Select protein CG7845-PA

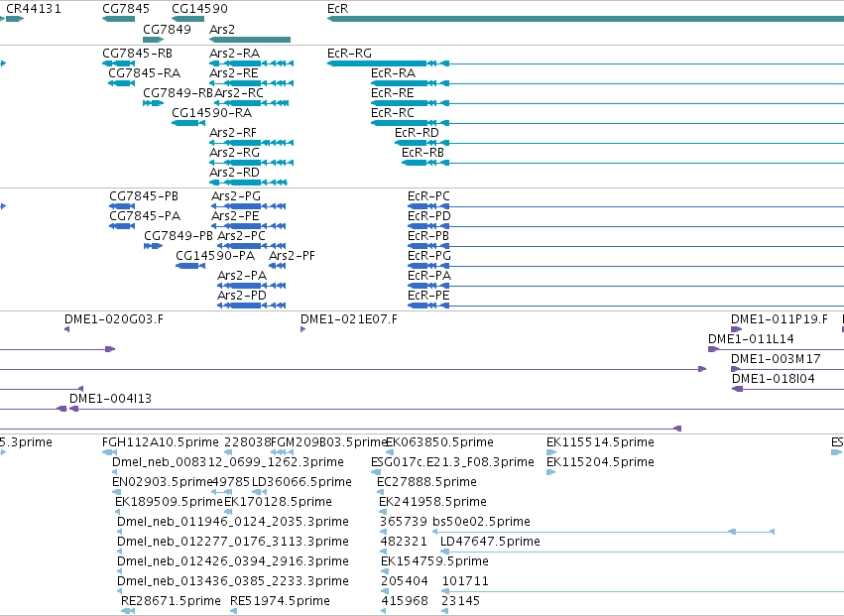[145, 216]
